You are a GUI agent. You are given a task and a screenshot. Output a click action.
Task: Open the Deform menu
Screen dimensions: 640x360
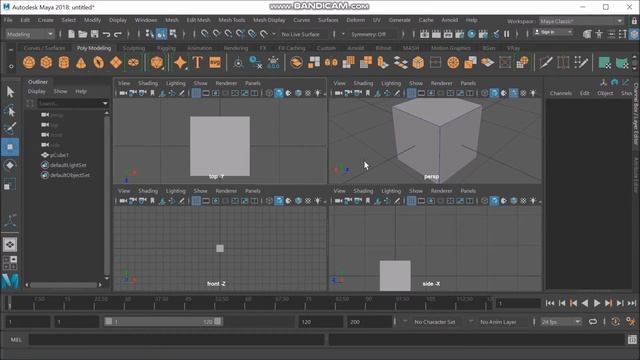click(356, 20)
